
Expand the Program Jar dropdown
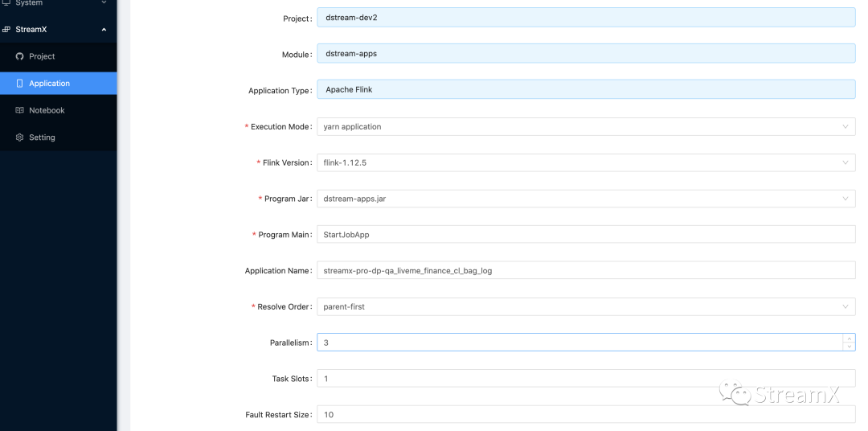(x=585, y=199)
